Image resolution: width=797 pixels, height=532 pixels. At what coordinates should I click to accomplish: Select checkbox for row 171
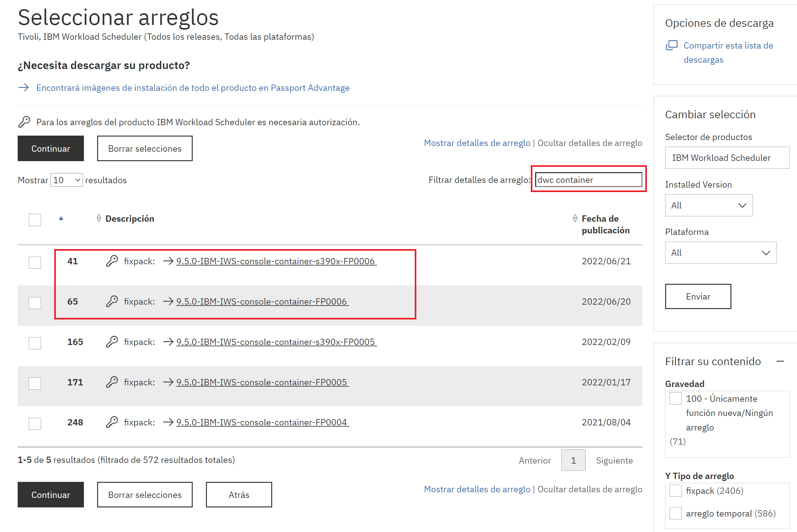click(x=35, y=384)
